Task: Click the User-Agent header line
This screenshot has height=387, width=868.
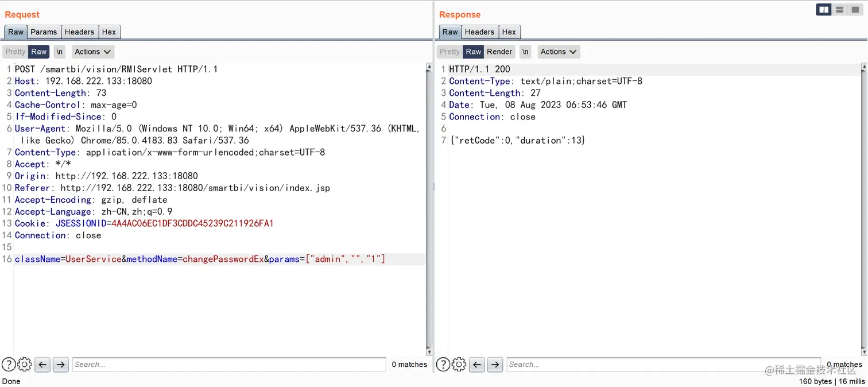Action: tap(217, 134)
